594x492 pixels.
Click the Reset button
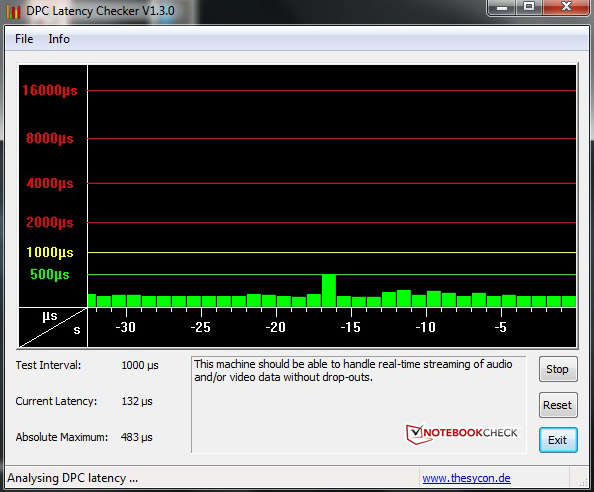click(558, 405)
